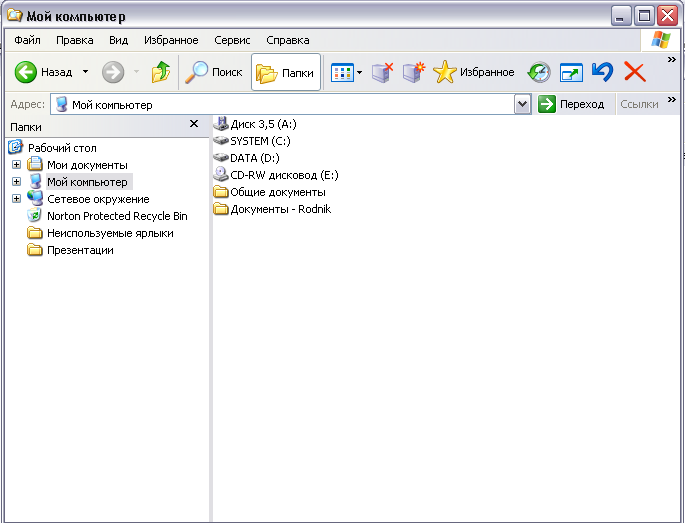
Task: Expand Мои документы tree node
Action: 17,165
